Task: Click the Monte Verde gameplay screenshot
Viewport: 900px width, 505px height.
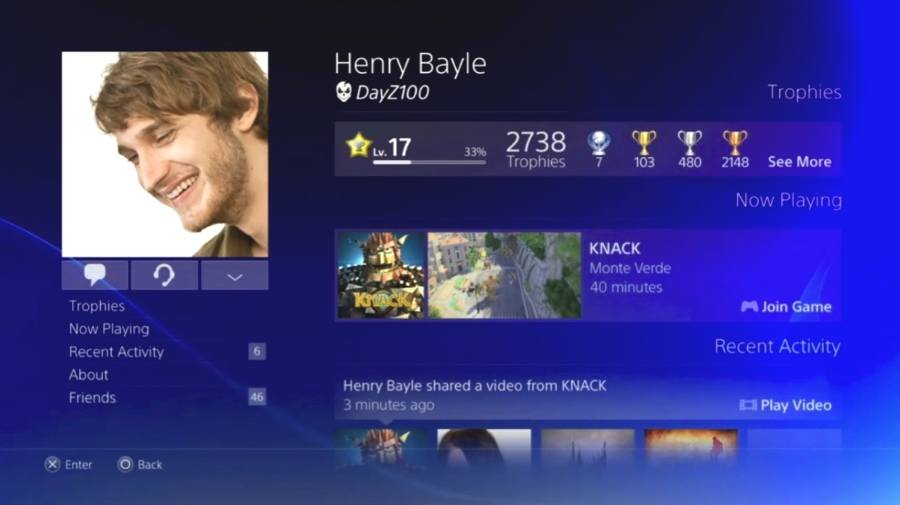Action: coord(505,275)
